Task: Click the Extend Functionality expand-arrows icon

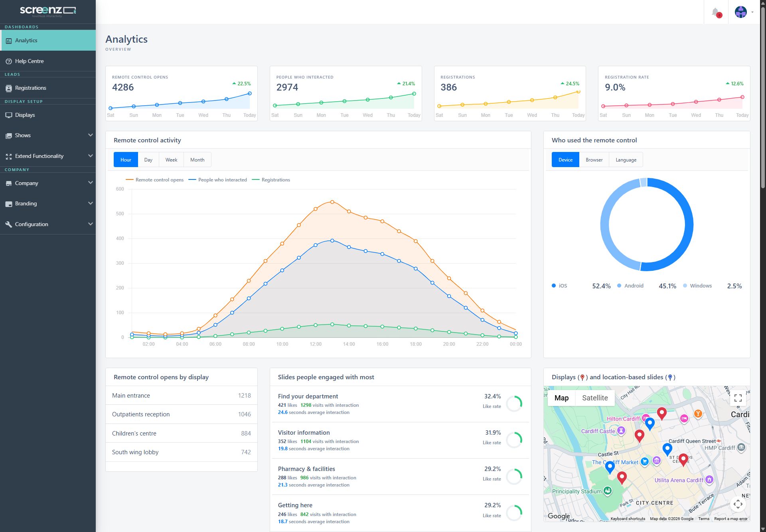Action: click(x=9, y=156)
